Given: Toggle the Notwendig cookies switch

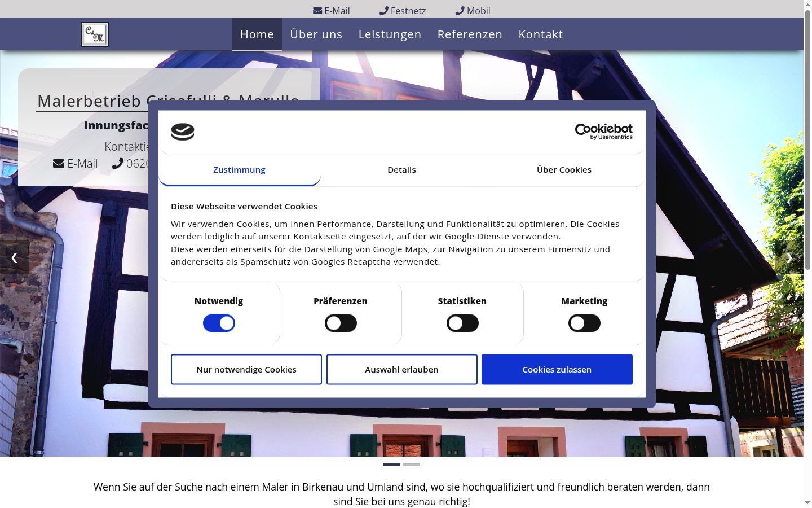Looking at the screenshot, I should coord(219,323).
